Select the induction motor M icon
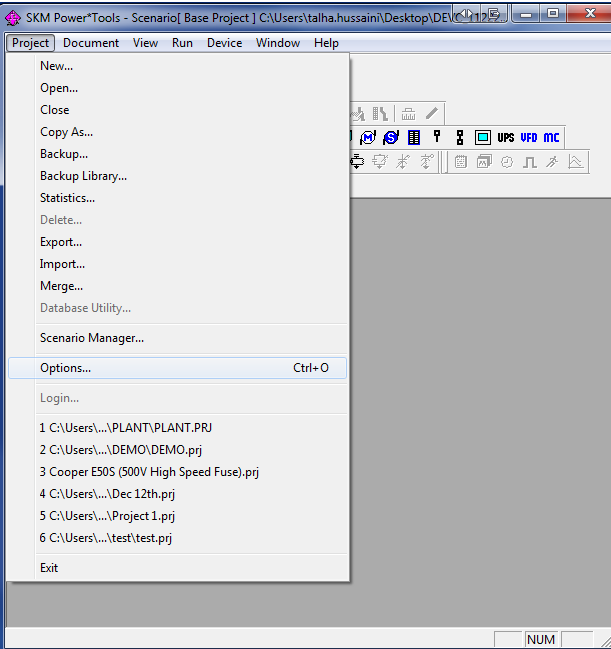The width and height of the screenshot is (611, 649). click(368, 137)
